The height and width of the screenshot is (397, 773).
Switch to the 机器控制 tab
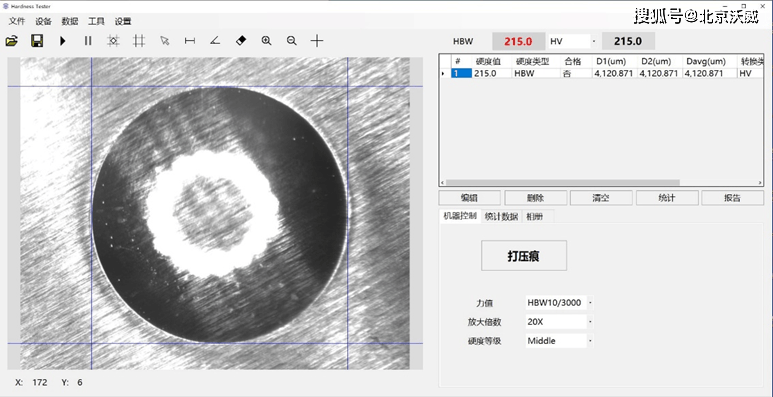click(x=459, y=216)
